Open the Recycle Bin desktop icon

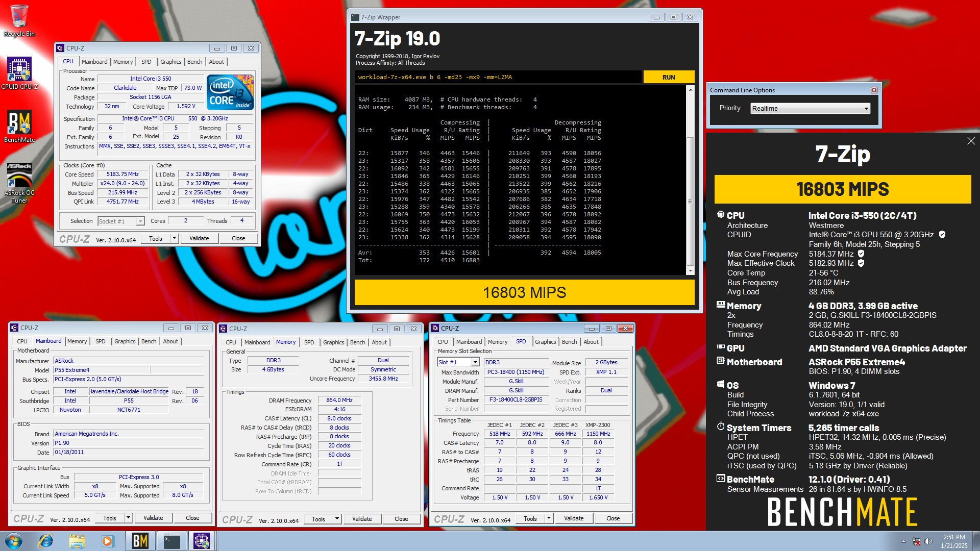pos(19,20)
